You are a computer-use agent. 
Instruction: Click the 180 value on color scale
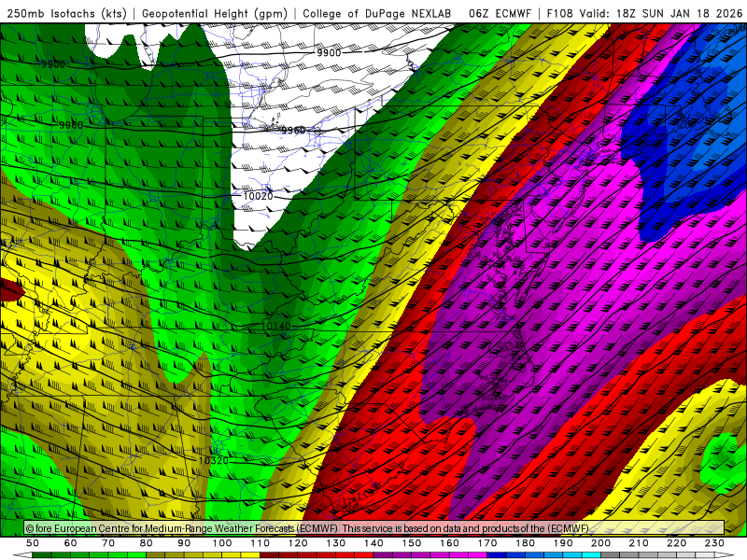(525, 543)
